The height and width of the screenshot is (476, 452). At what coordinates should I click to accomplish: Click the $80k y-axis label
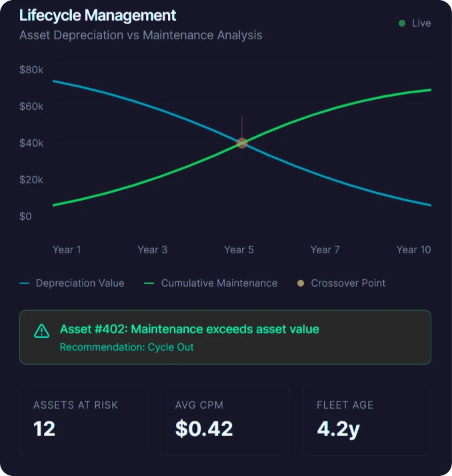(31, 70)
